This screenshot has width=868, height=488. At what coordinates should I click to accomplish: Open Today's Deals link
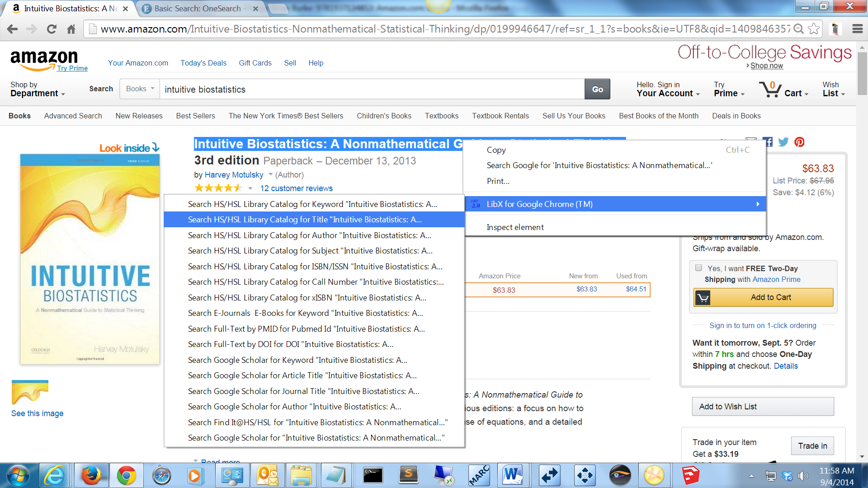[203, 63]
